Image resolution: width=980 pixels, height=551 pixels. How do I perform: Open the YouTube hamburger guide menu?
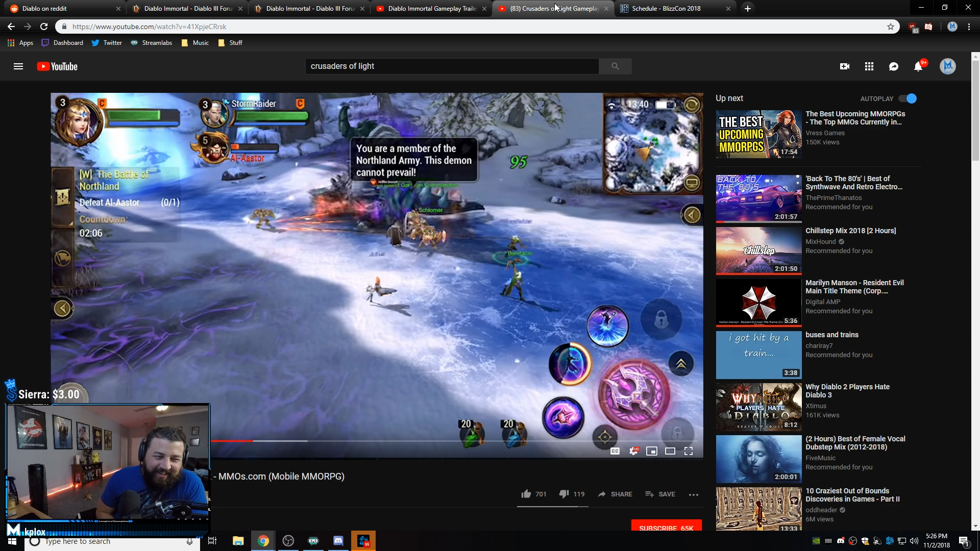[18, 66]
